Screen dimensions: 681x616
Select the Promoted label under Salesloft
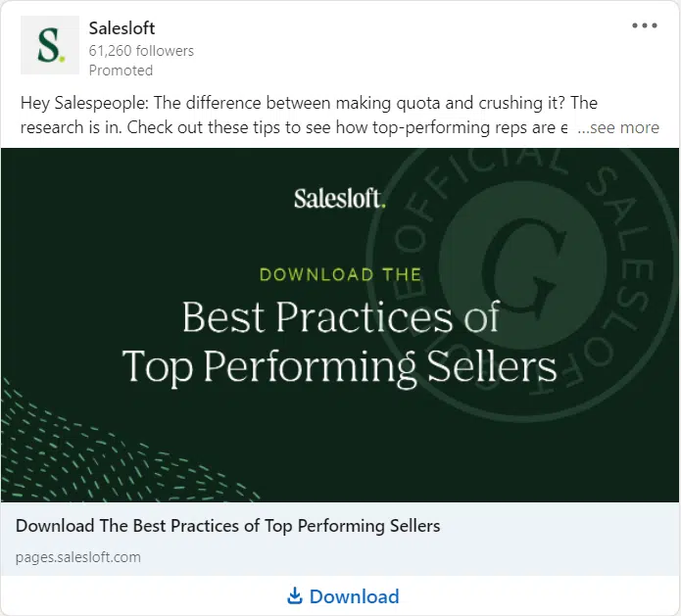[x=121, y=71]
